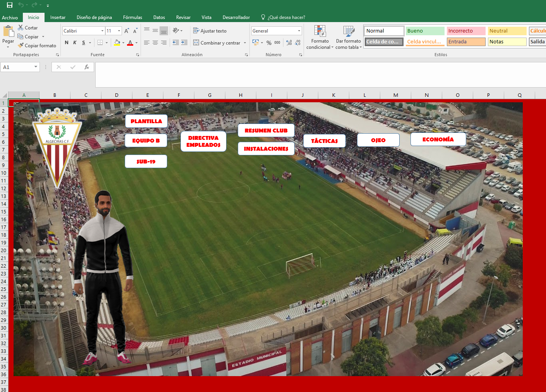Open the Name Box dropdown arrow
Image resolution: width=546 pixels, height=392 pixels.
click(36, 67)
